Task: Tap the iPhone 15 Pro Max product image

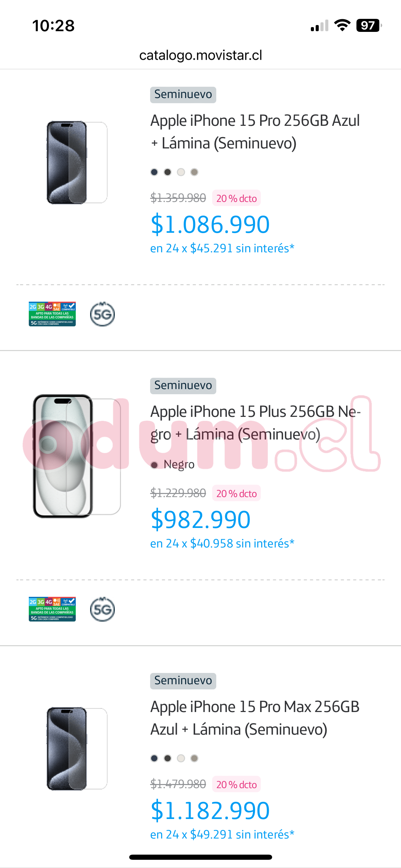Action: pos(76,749)
